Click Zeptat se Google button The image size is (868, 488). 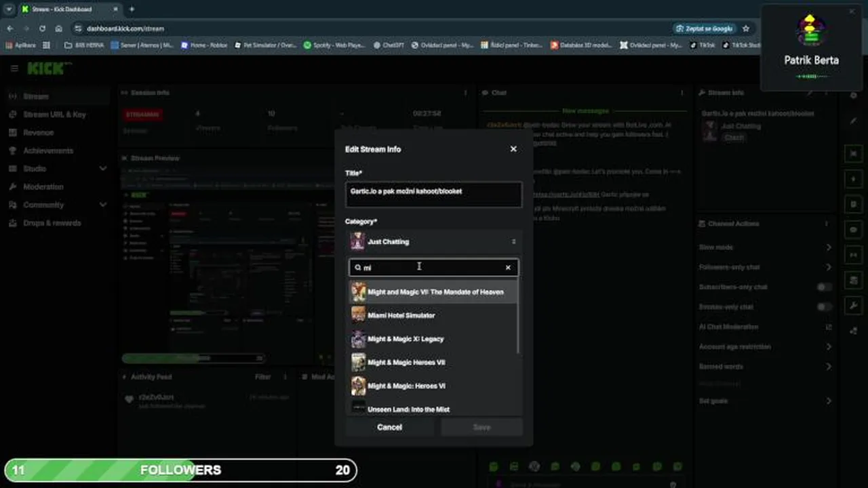point(705,28)
